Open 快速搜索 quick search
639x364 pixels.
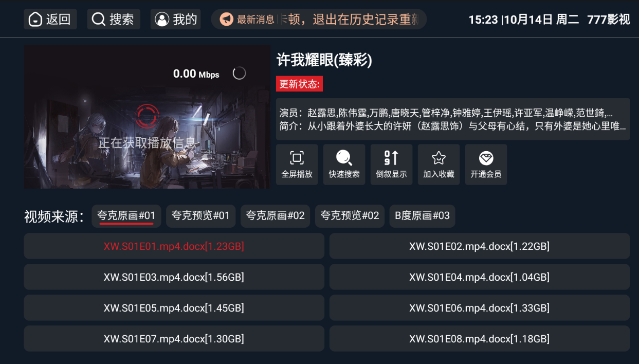coord(344,165)
